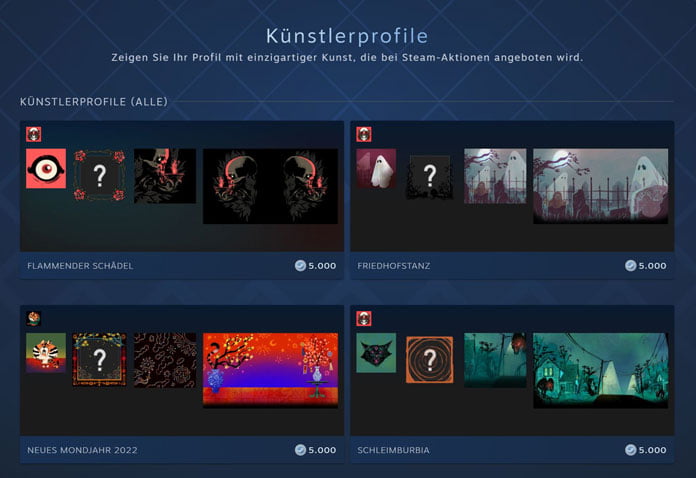Image resolution: width=696 pixels, height=478 pixels.
Task: Open the Neues Mondjahr 2022 bundle title
Action: 82,450
